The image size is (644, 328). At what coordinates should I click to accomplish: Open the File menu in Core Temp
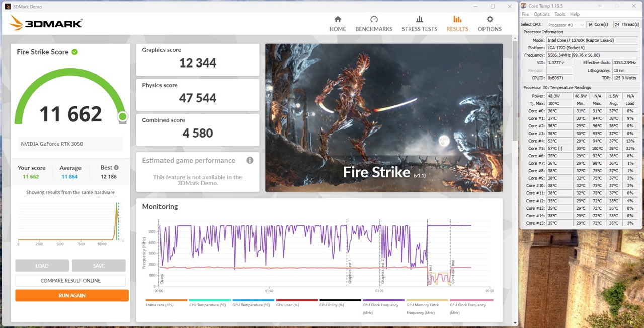coord(525,14)
